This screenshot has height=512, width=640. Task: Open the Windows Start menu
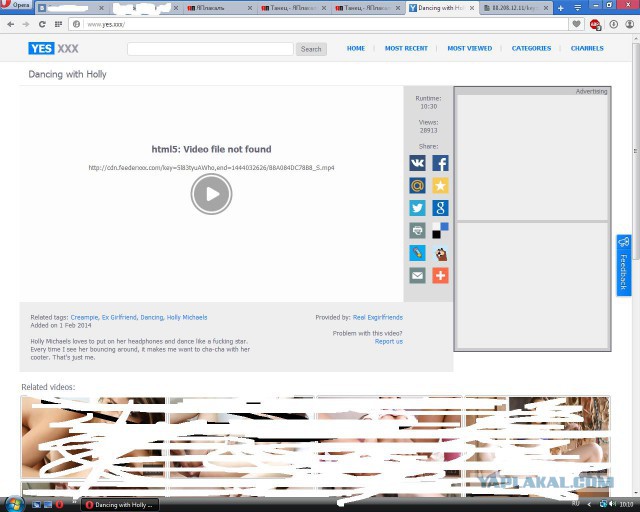click(x=13, y=504)
